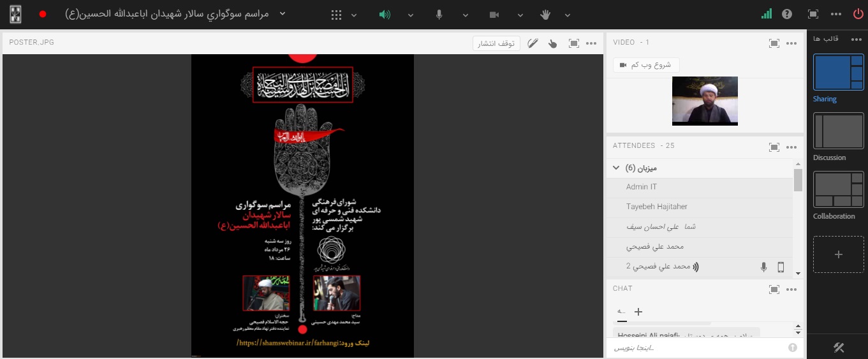
Task: Click the attendees list scroll-down arrow
Action: [x=798, y=273]
